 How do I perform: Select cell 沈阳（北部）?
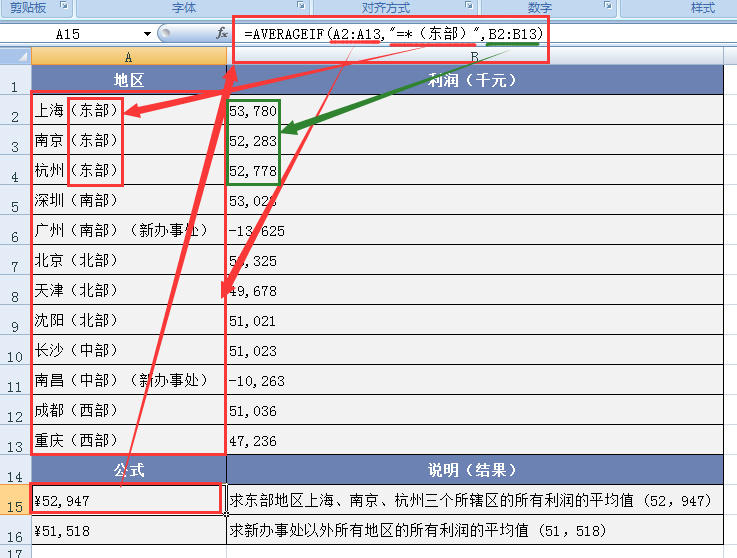(129, 320)
